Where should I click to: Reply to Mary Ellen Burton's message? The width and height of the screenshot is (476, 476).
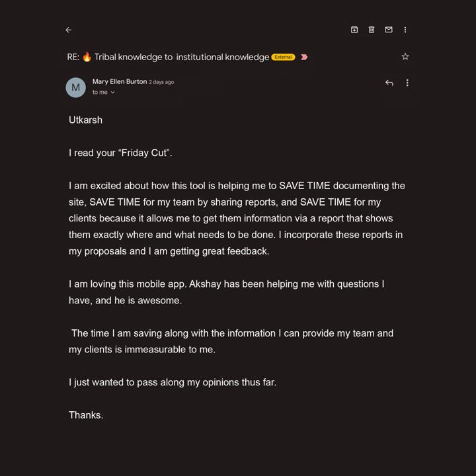pyautogui.click(x=389, y=83)
